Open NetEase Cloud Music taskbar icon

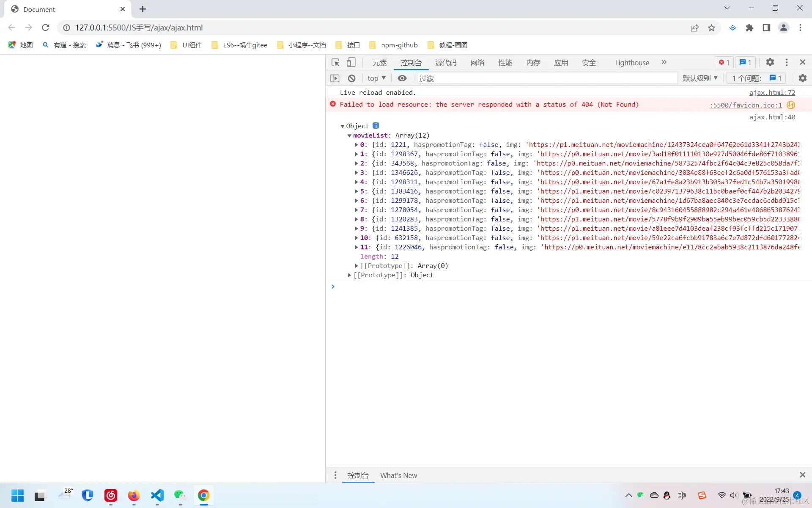111,495
